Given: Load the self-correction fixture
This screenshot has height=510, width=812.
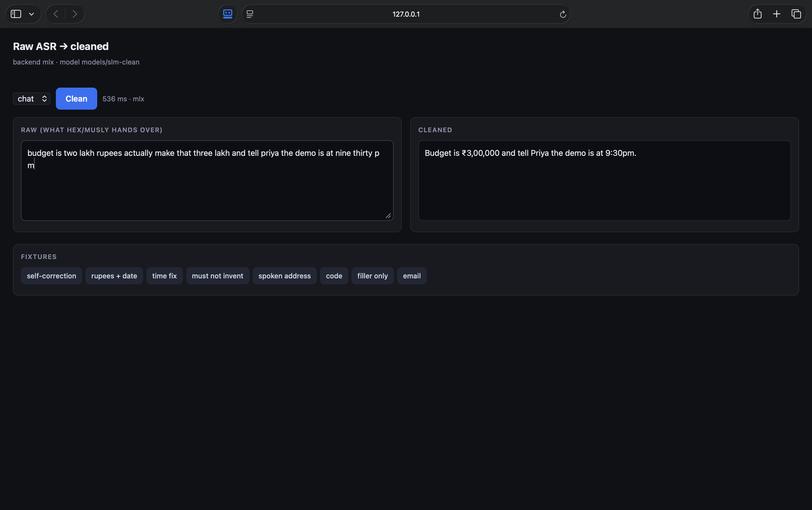Looking at the screenshot, I should pyautogui.click(x=52, y=276).
